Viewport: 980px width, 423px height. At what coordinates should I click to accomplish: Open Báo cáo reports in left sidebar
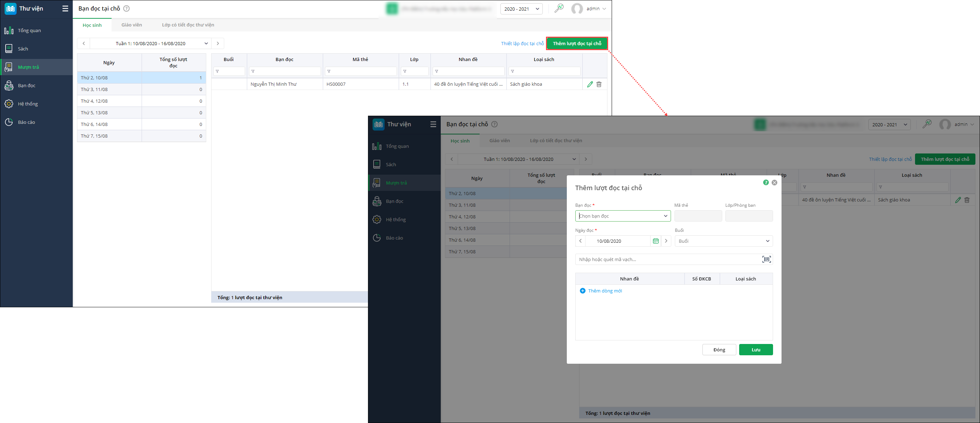26,122
